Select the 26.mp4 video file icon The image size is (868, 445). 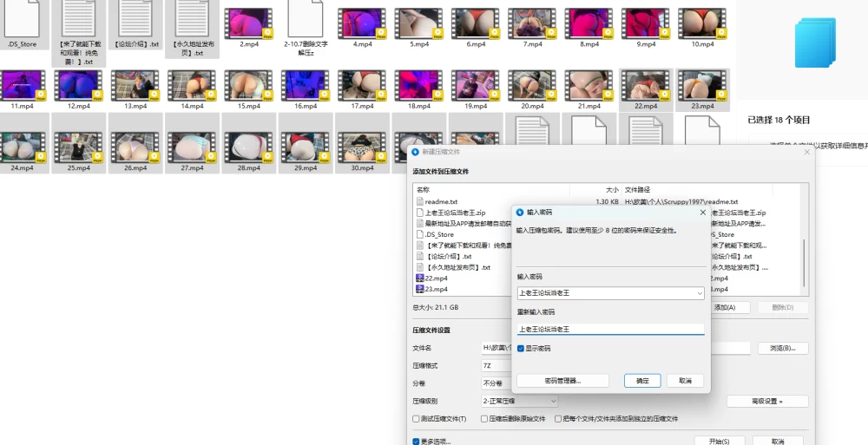point(135,147)
